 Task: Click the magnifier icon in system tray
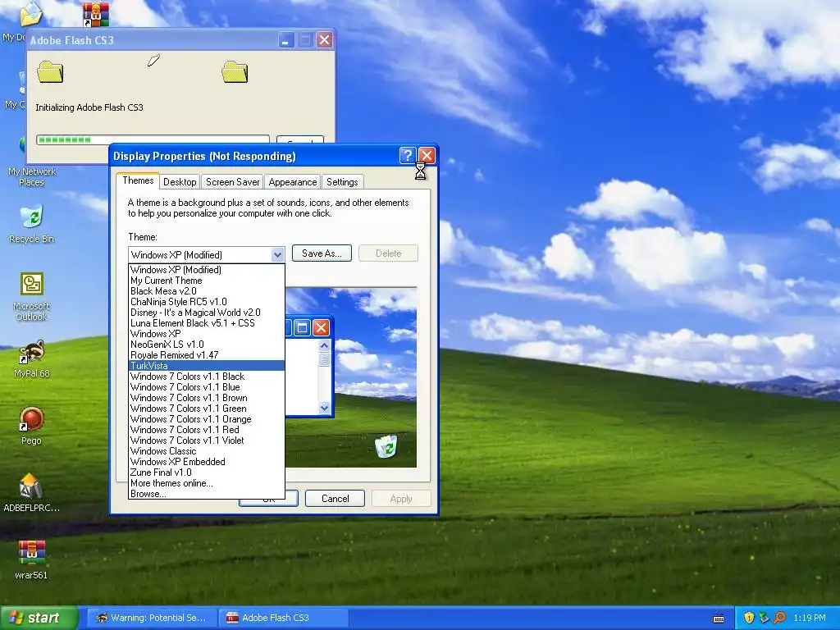click(779, 618)
